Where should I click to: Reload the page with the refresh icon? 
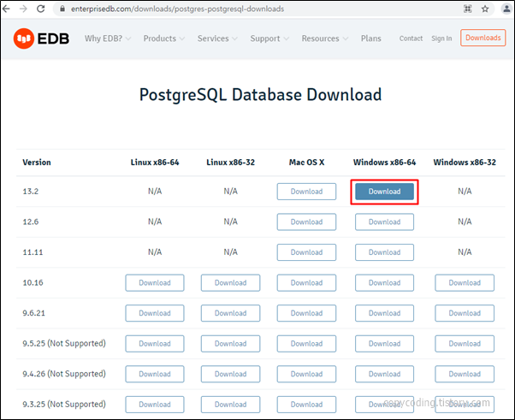pos(41,9)
